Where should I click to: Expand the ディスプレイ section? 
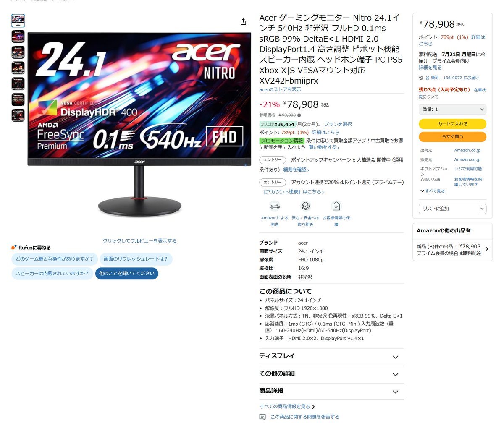331,356
